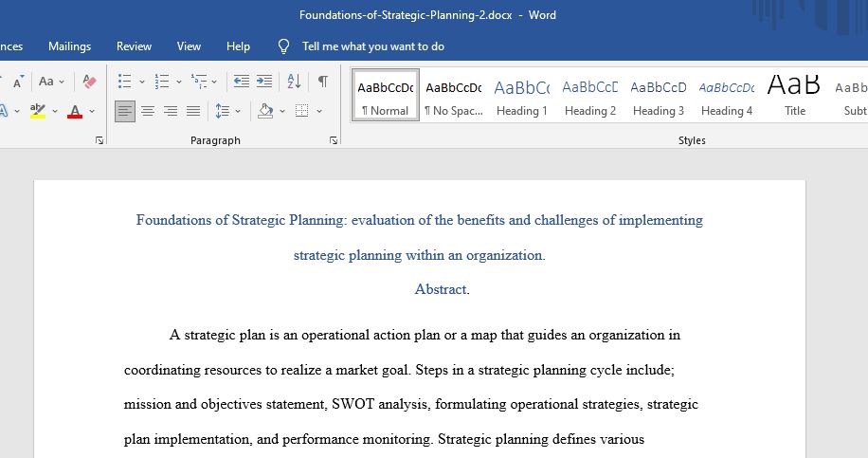This screenshot has height=458, width=868.
Task: Increase paragraph indent
Action: (x=264, y=82)
